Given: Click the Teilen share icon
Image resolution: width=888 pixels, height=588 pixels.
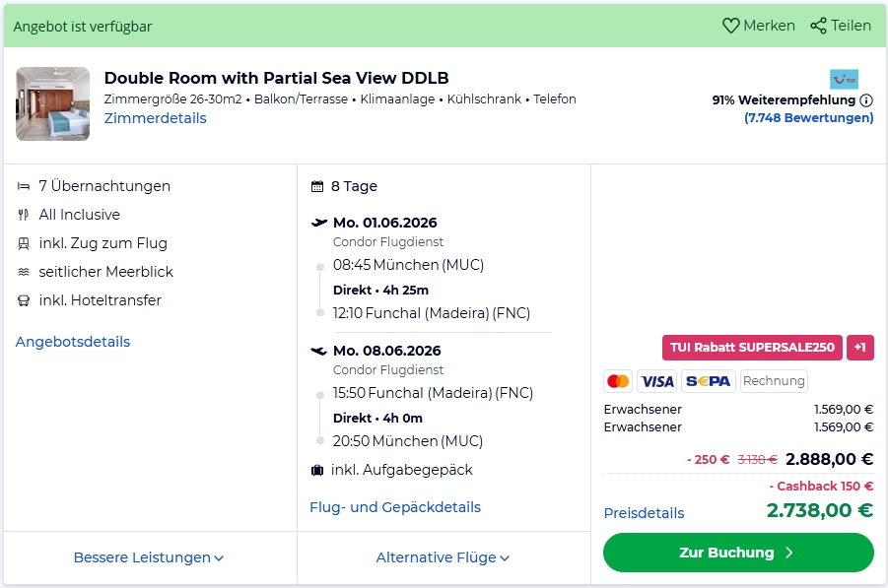Looking at the screenshot, I should pyautogui.click(x=818, y=27).
